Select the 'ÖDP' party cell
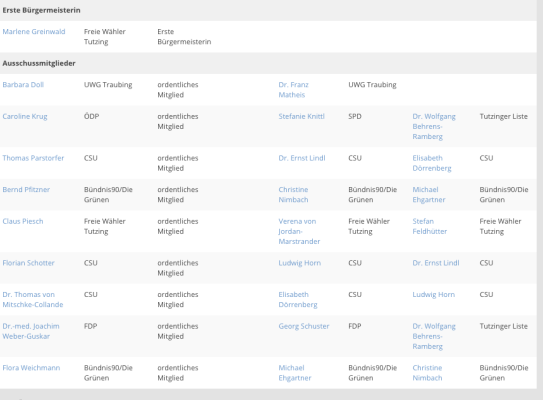The width and height of the screenshot is (543, 400). (91, 116)
